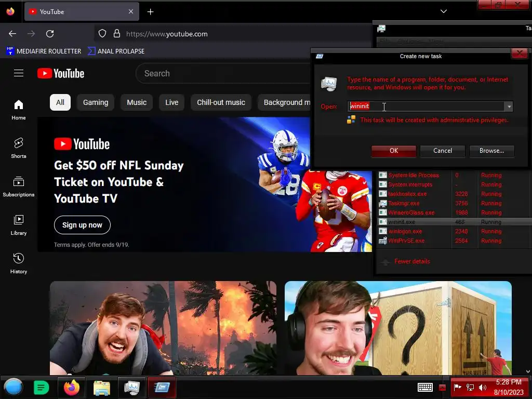Click the YouTube Search field
The height and width of the screenshot is (399, 532).
pyautogui.click(x=224, y=73)
